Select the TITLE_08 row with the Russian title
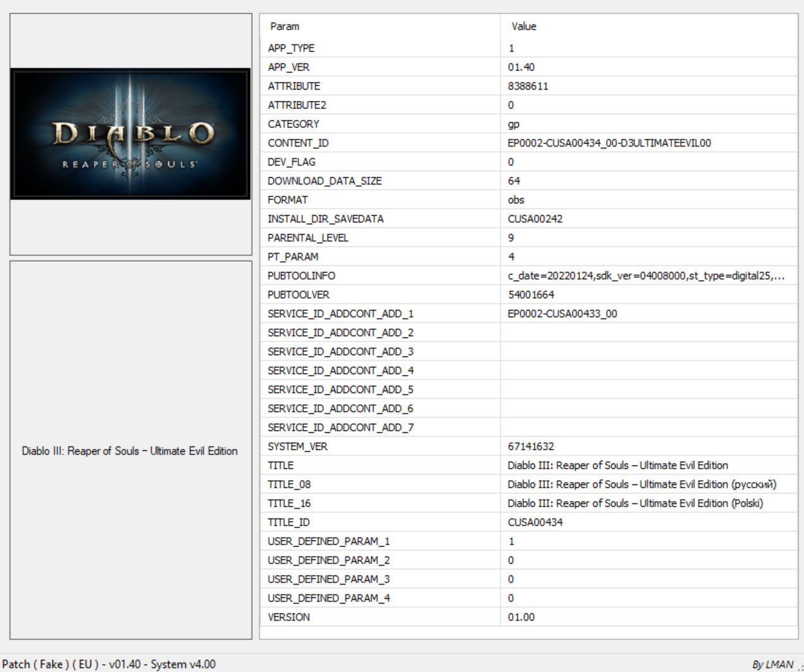Viewport: 804px width, 672px height. tap(289, 484)
